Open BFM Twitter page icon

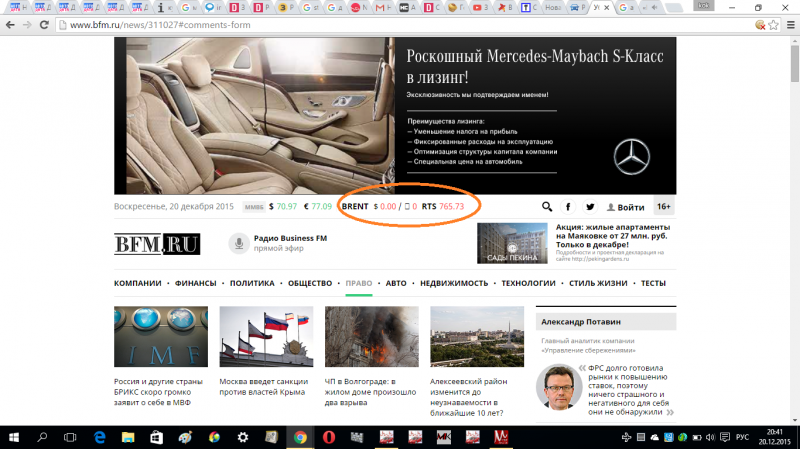pyautogui.click(x=590, y=207)
